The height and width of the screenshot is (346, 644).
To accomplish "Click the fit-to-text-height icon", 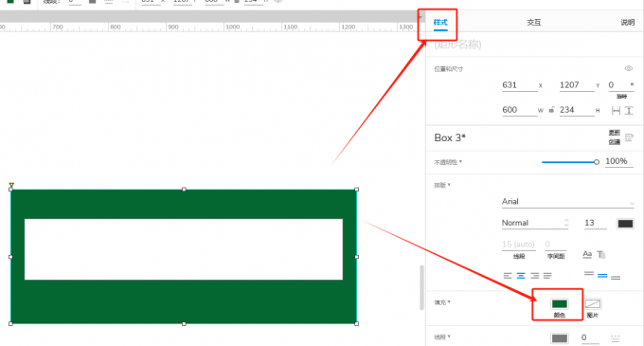I will [629, 111].
